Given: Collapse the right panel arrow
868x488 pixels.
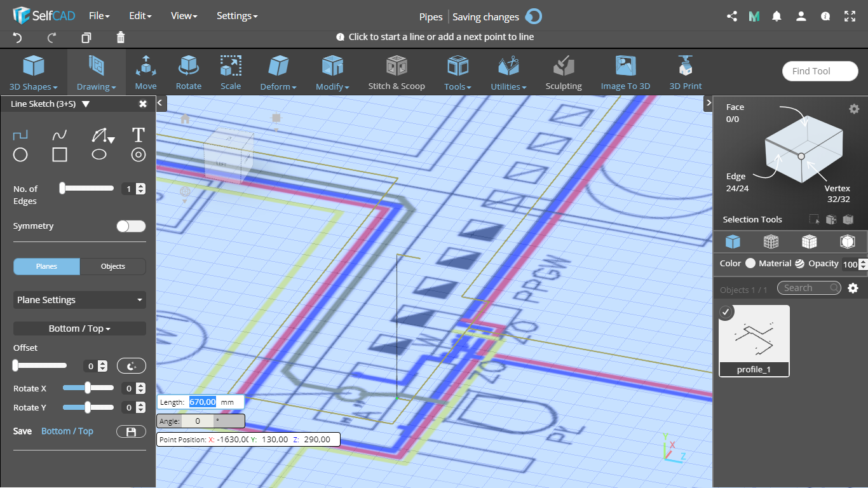Looking at the screenshot, I should (x=708, y=102).
